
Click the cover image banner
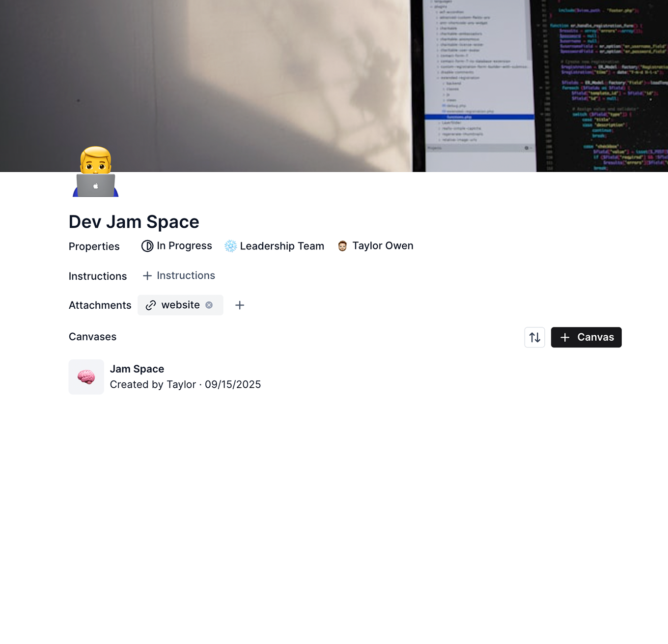(x=334, y=84)
